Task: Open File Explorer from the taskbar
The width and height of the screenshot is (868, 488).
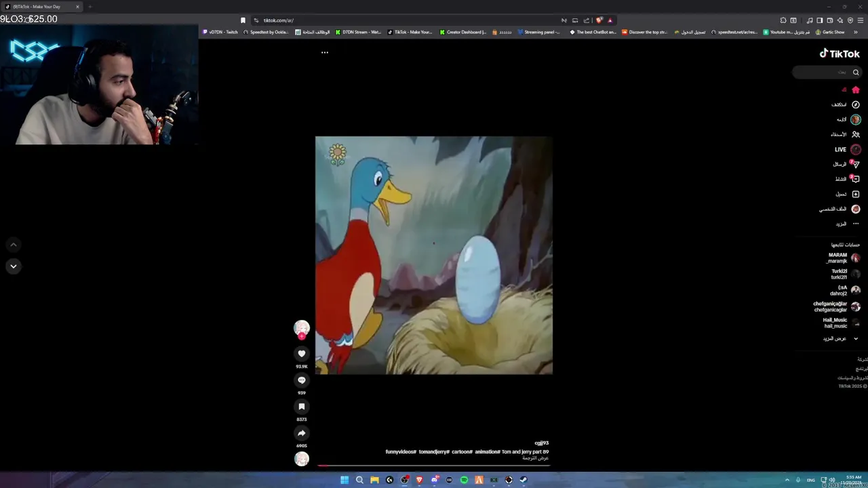Action: [x=374, y=480]
